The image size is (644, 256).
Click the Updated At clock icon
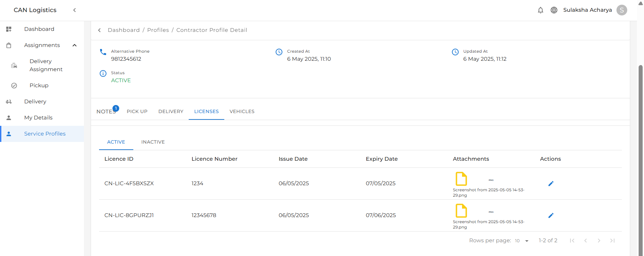455,52
